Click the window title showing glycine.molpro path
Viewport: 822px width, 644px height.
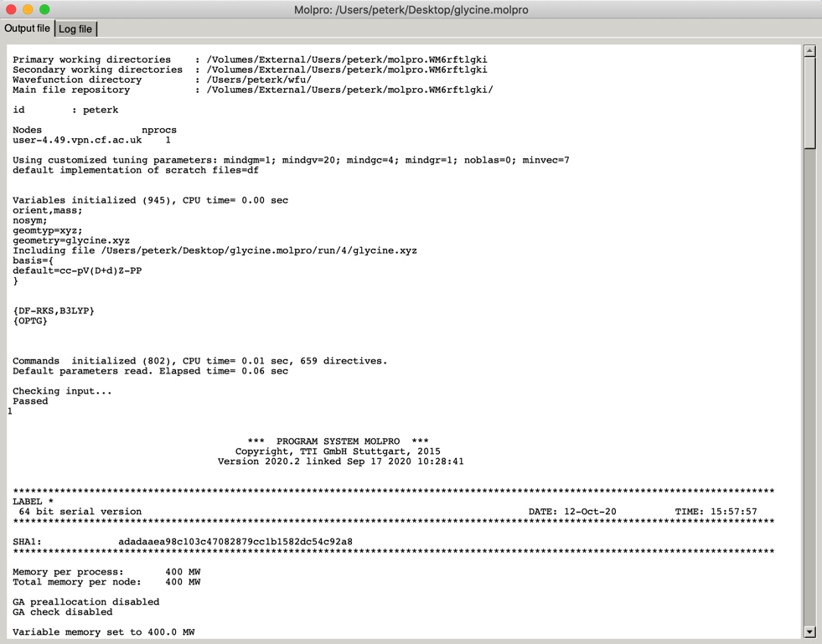[411, 9]
